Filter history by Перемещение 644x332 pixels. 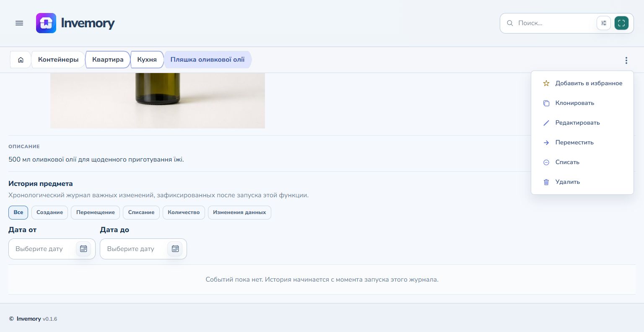[x=96, y=212]
